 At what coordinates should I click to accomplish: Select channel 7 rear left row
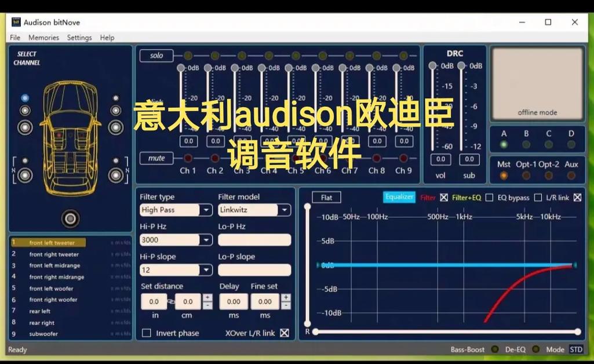[x=71, y=311]
